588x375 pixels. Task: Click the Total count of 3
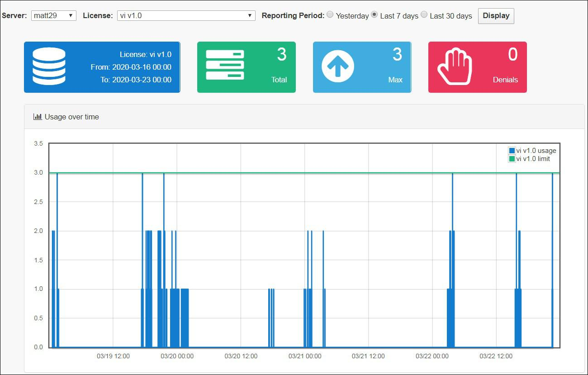tap(282, 54)
